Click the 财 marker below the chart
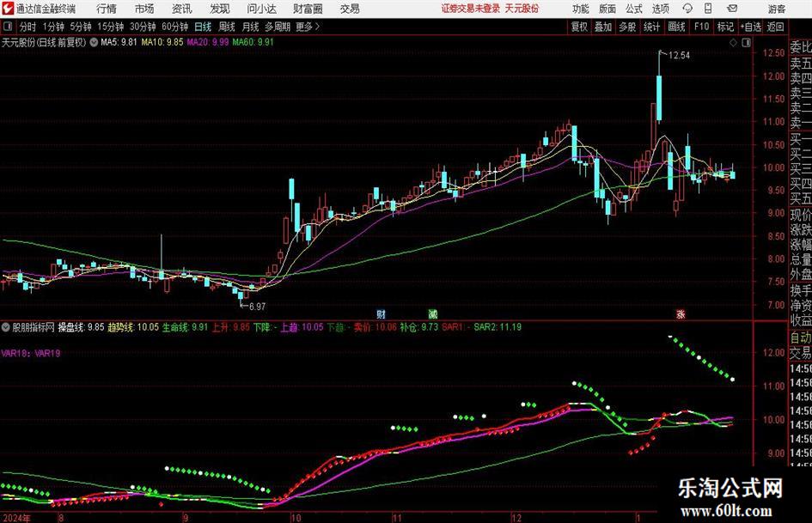The width and height of the screenshot is (812, 523). [381, 313]
